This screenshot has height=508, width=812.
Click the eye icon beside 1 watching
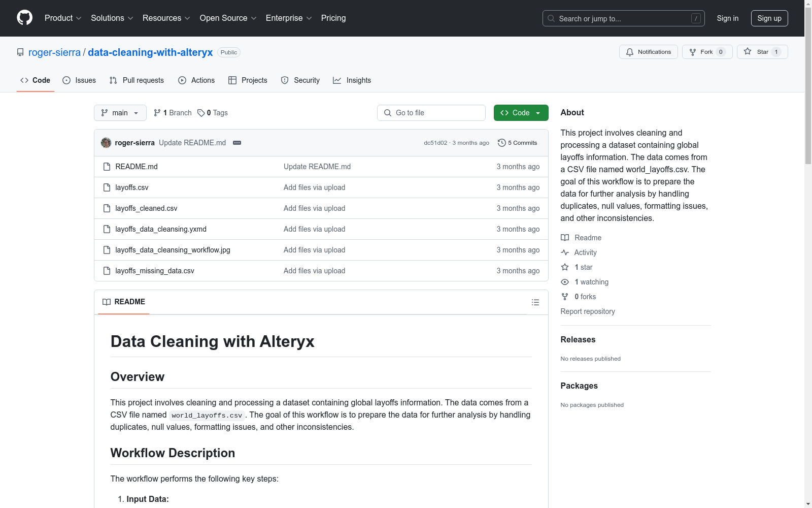tap(565, 282)
